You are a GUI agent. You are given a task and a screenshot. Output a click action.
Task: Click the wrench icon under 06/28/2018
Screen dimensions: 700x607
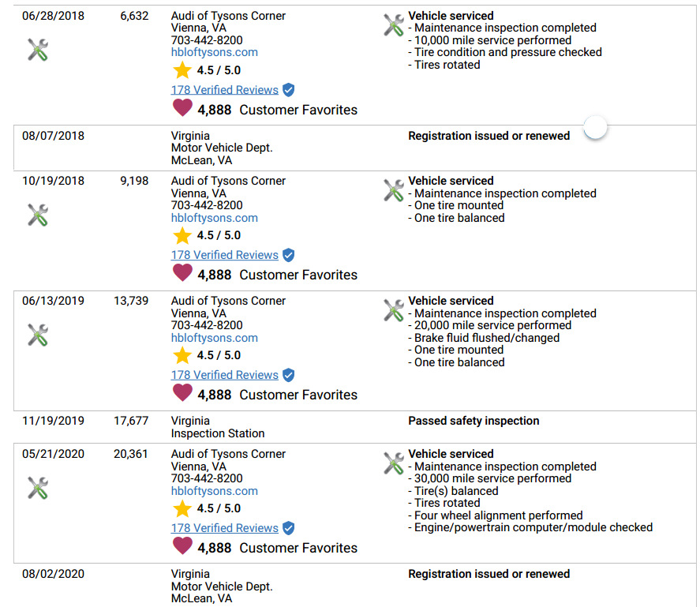[x=38, y=50]
